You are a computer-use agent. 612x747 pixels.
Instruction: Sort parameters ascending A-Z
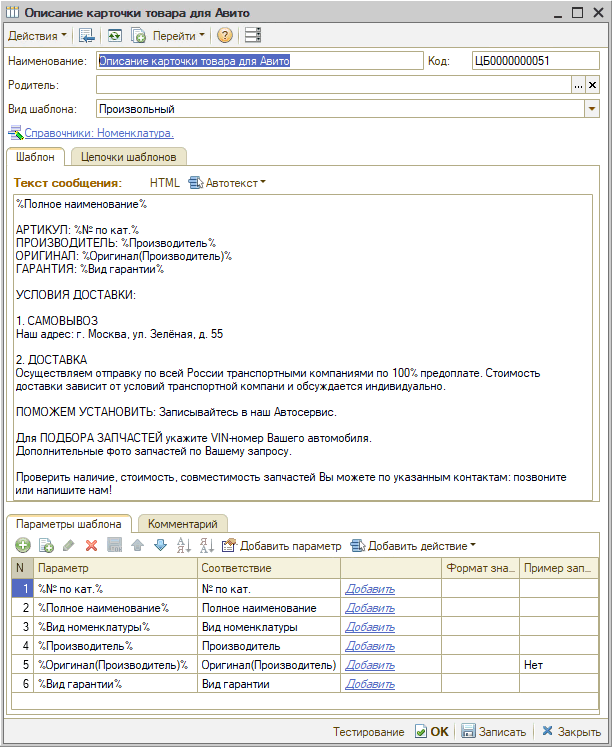(183, 546)
